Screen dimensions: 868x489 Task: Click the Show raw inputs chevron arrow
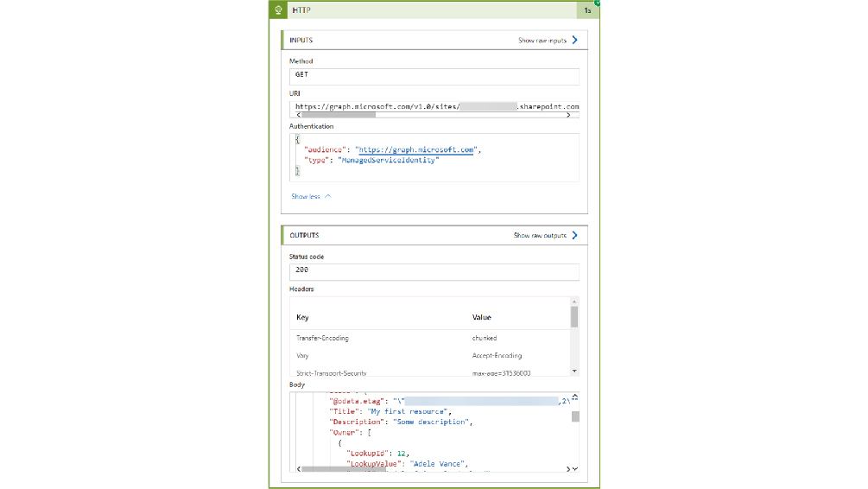click(x=575, y=40)
